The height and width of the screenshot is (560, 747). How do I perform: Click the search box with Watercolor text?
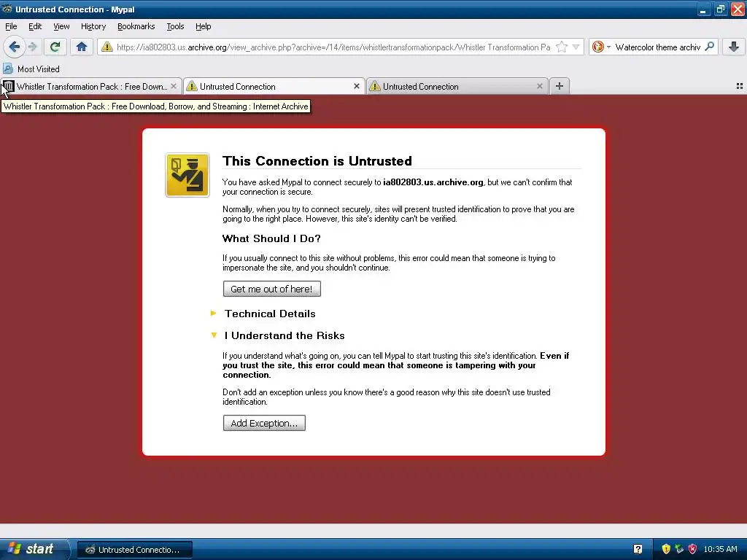657,47
